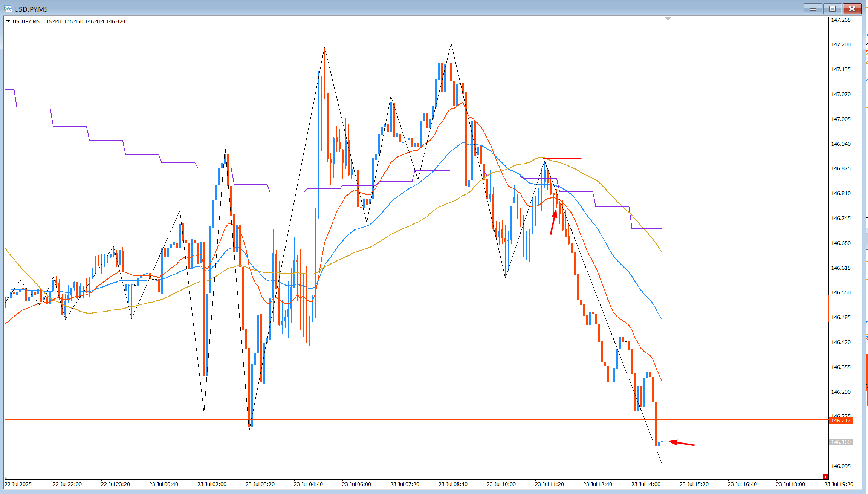Click the USDJPY,M5 window title text

pyautogui.click(x=31, y=9)
